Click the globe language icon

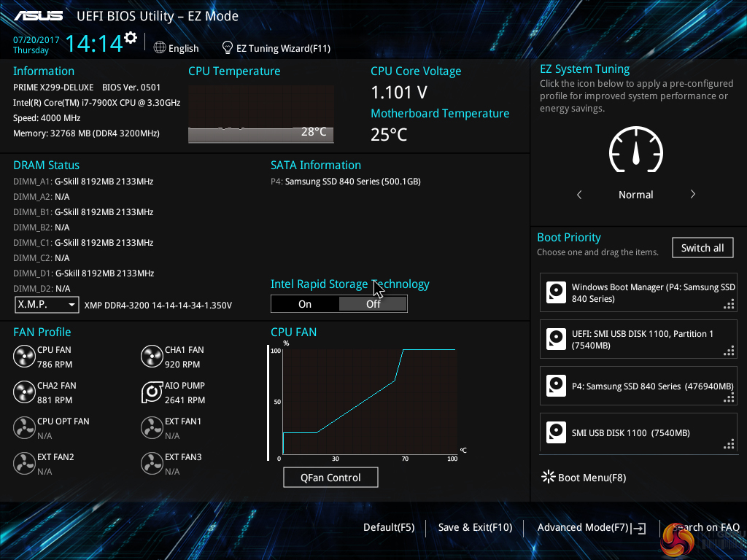[x=160, y=47]
